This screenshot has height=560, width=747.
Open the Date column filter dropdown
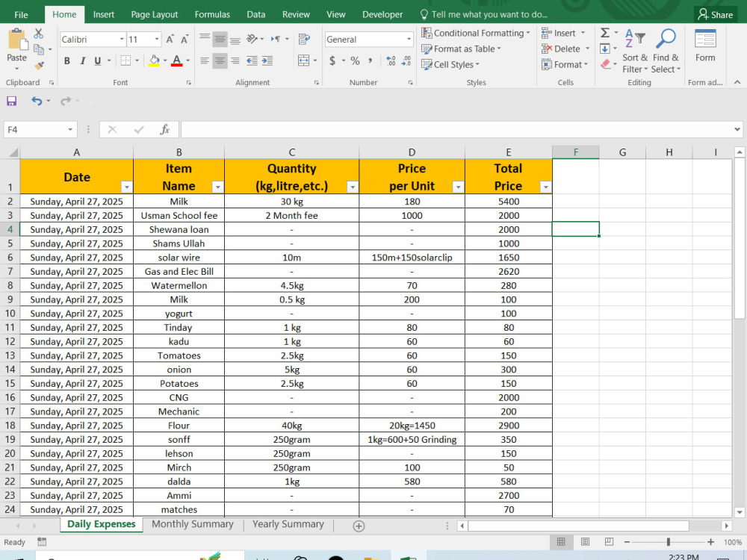coord(126,187)
